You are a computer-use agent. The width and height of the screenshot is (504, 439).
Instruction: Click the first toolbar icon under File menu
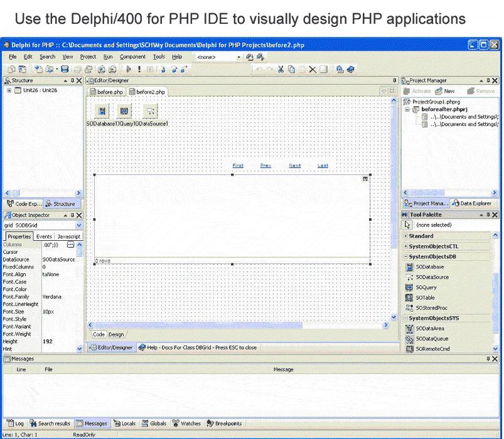coord(11,69)
